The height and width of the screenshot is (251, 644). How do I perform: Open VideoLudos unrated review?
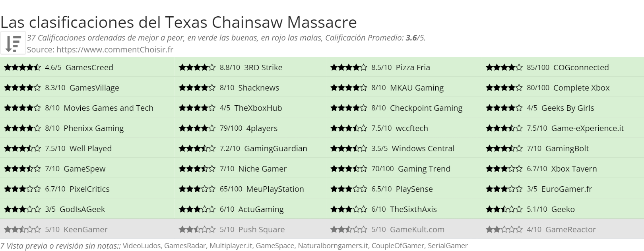[x=142, y=246]
